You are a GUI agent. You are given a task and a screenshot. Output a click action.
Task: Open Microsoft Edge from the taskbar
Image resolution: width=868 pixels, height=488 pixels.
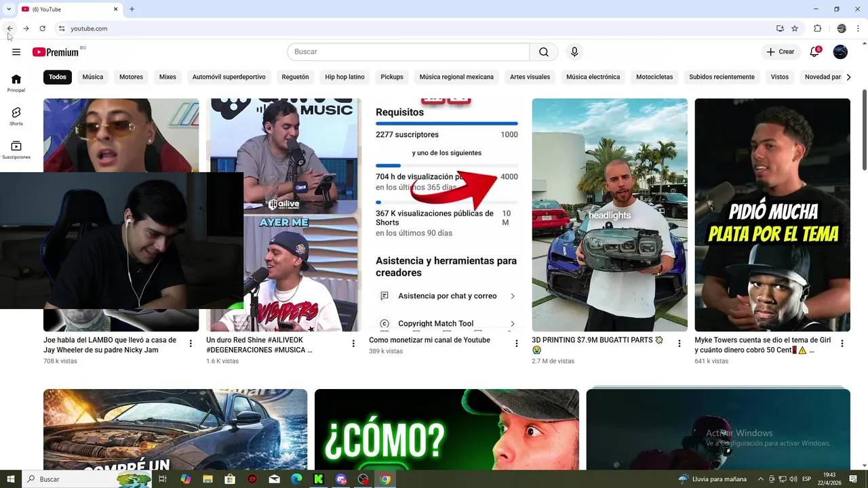coord(296,479)
